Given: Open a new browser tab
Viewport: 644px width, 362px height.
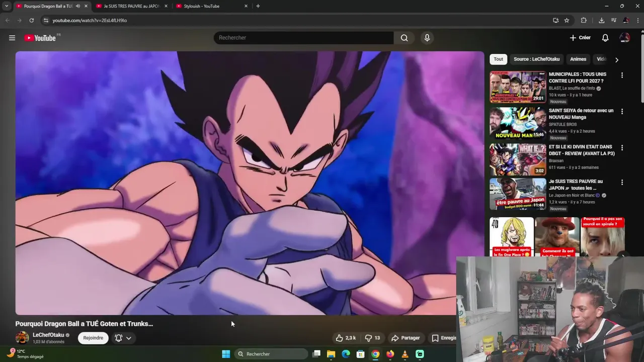Looking at the screenshot, I should pos(258,6).
